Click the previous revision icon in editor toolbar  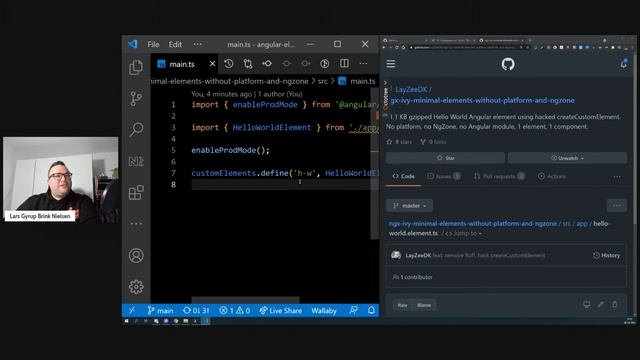287,64
